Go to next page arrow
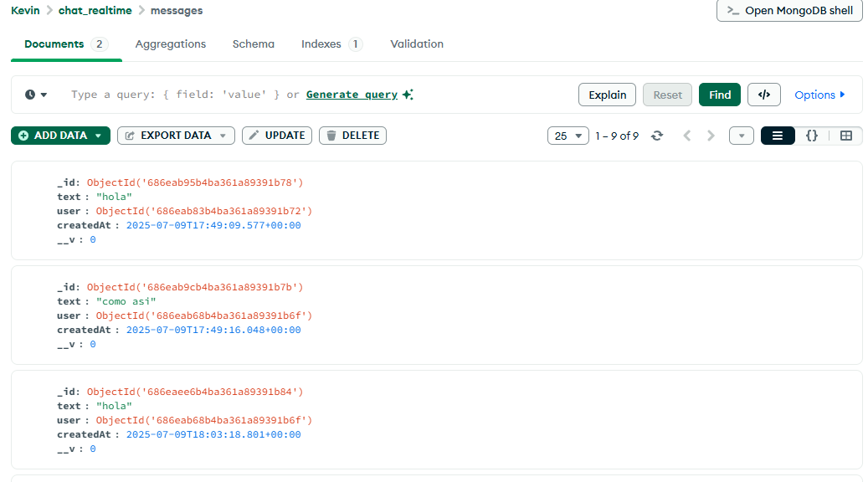 pyautogui.click(x=711, y=136)
